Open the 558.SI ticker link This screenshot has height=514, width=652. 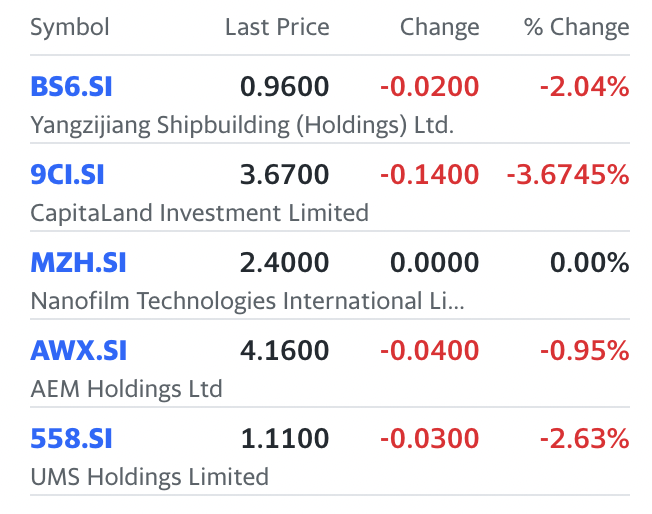pyautogui.click(x=71, y=439)
